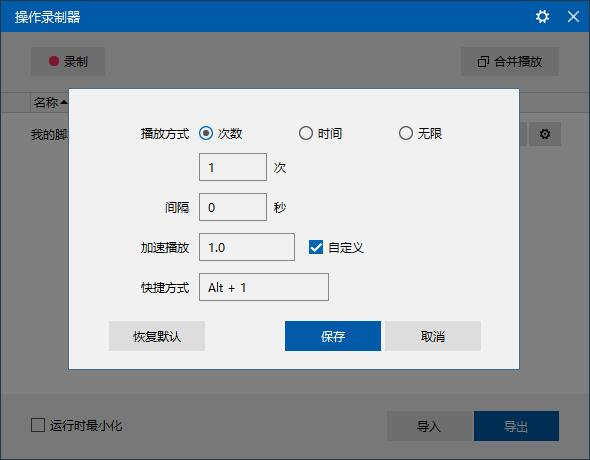Click the 间隔 seconds input field

pos(233,207)
